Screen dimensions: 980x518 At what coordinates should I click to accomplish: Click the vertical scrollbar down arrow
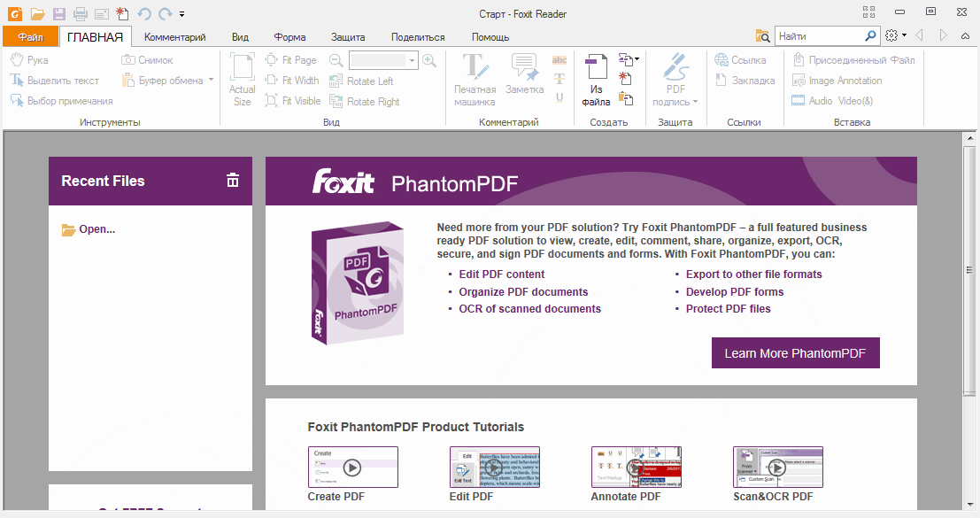970,504
